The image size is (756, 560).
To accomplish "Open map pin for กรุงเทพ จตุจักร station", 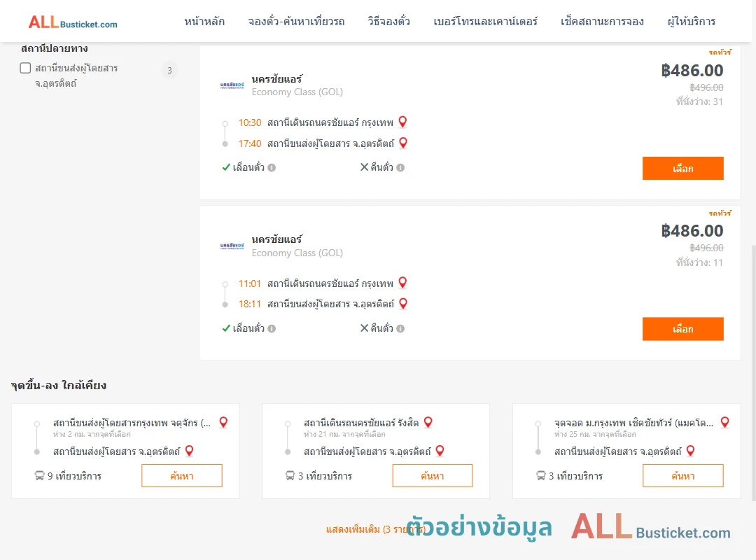I will [223, 422].
